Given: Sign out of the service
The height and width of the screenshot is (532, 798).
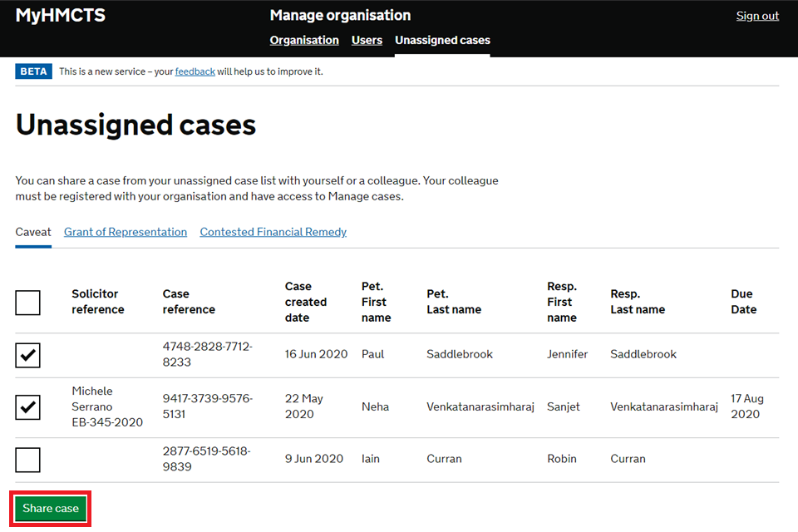Looking at the screenshot, I should [757, 16].
